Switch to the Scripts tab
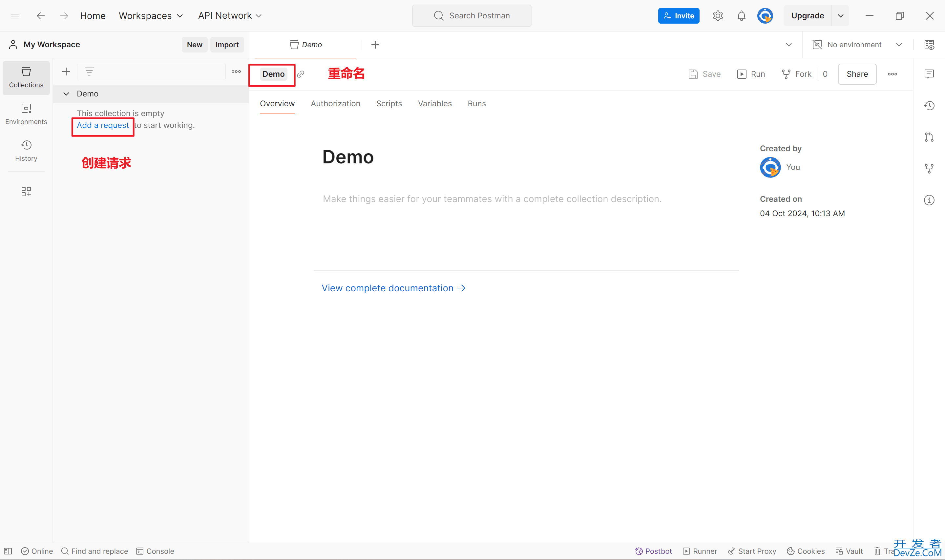 point(389,104)
